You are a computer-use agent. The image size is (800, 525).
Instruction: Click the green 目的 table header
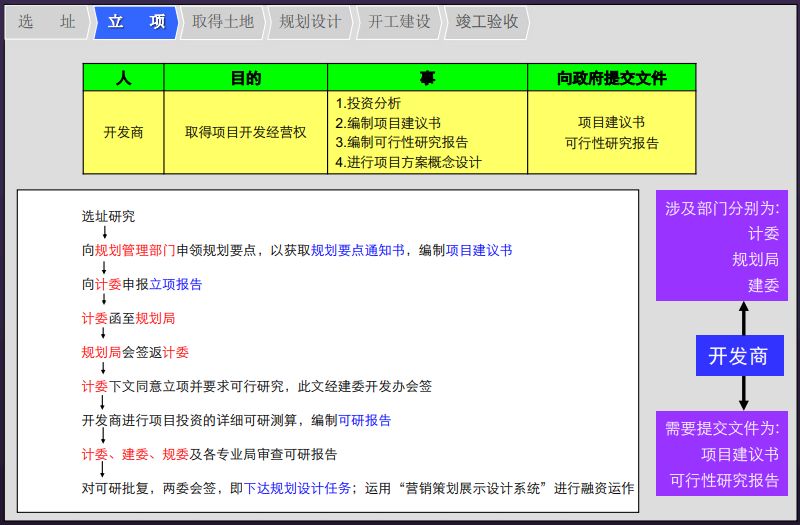click(245, 78)
